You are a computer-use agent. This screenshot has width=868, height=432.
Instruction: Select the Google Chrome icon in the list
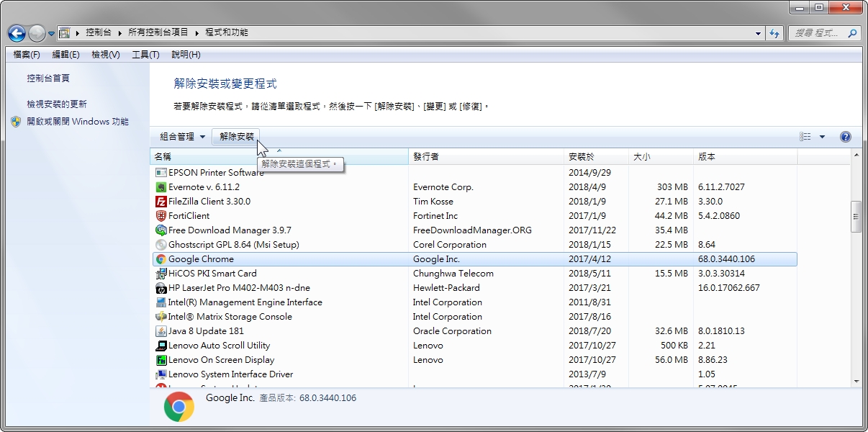tap(162, 258)
